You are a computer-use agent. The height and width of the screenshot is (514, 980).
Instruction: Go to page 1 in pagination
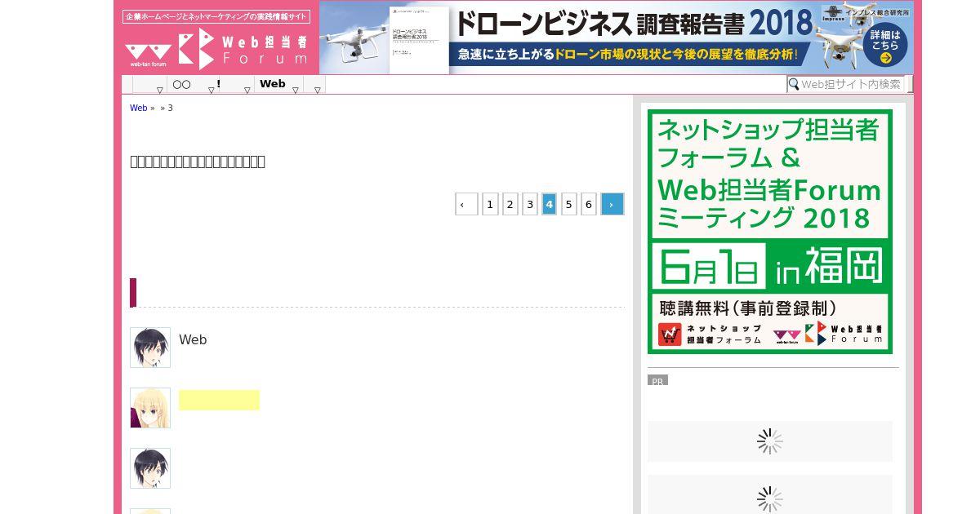[490, 204]
